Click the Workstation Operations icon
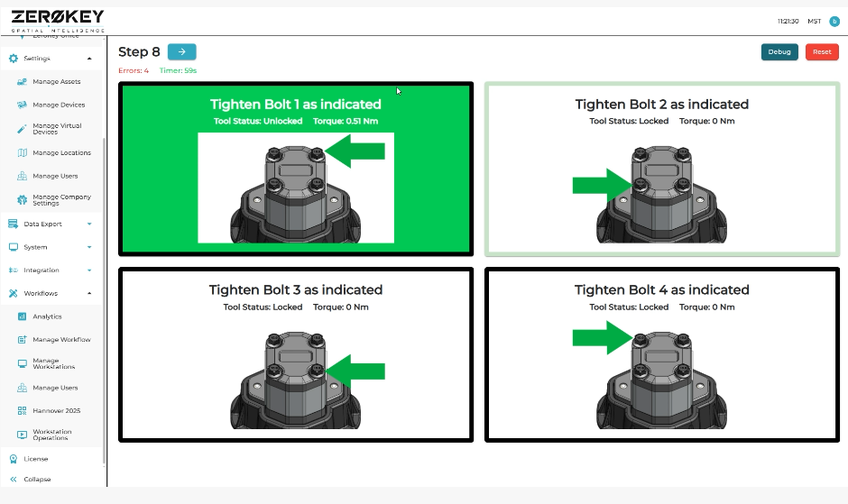The image size is (848, 504). click(23, 435)
